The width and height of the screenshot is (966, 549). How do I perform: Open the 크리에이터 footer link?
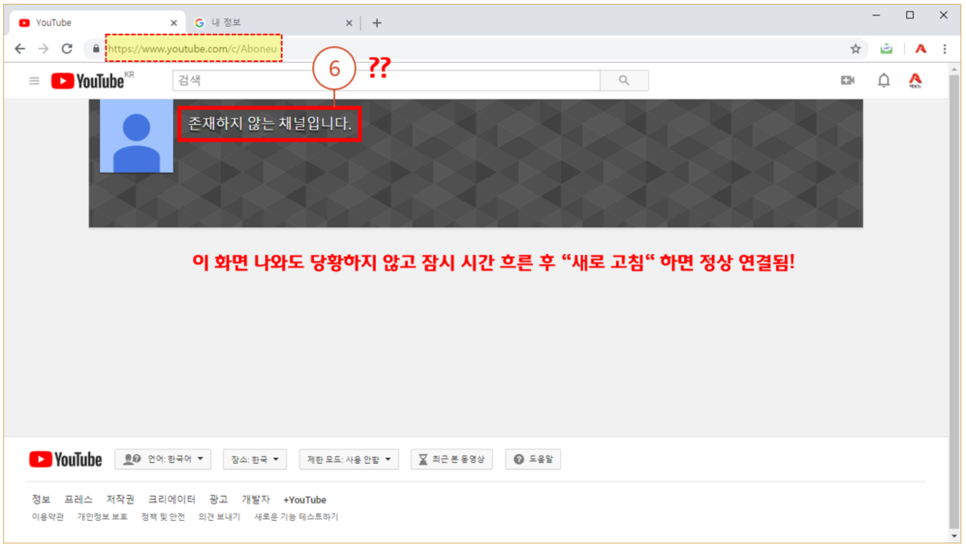pos(172,500)
